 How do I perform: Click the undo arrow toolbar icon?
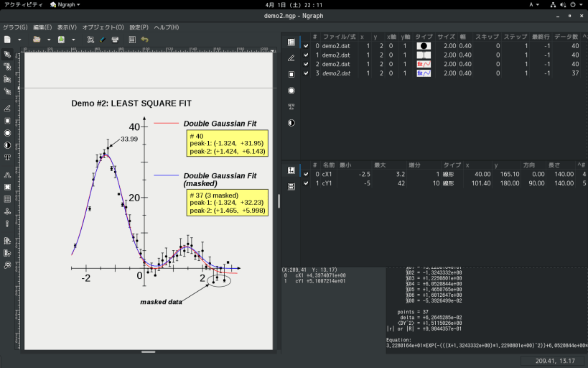tap(145, 40)
